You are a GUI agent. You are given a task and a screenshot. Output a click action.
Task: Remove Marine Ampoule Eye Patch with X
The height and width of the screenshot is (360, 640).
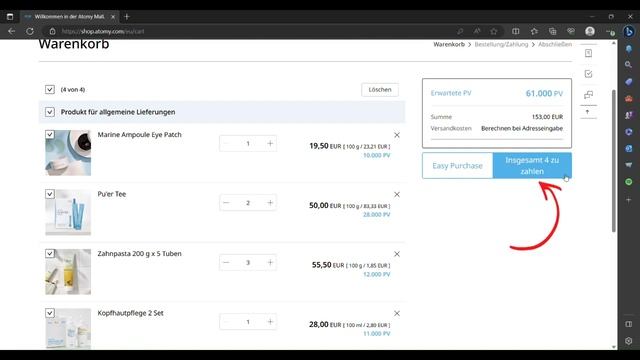tap(397, 135)
